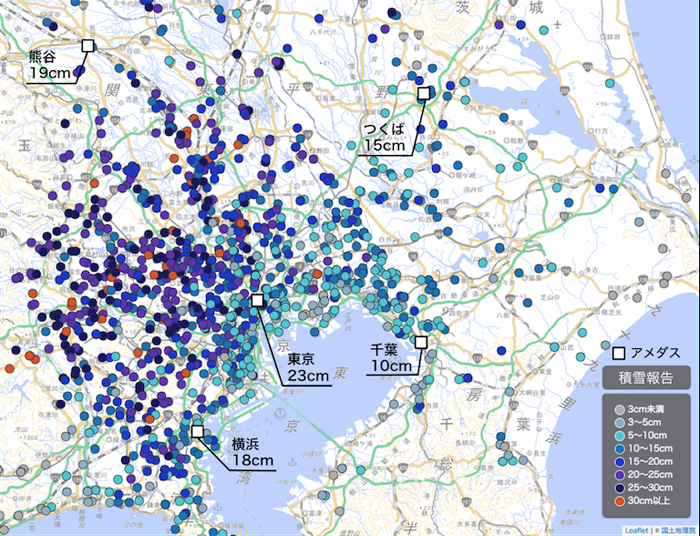Select the Tsukuba AMeDAS station marker
700x536 pixels.
coord(423,94)
